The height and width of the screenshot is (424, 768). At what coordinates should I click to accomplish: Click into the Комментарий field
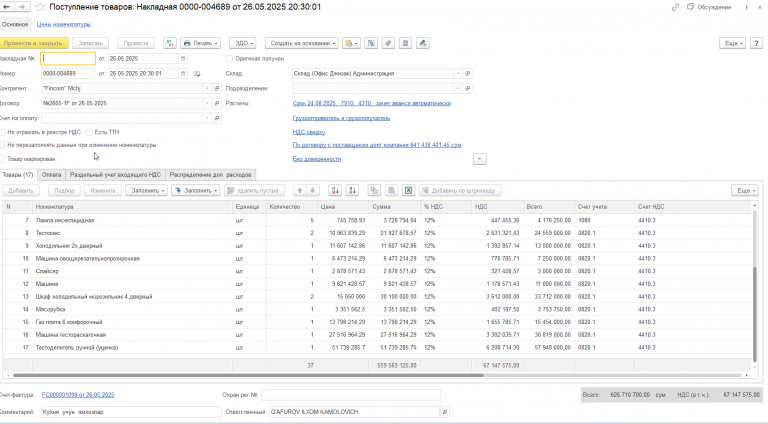(131, 412)
